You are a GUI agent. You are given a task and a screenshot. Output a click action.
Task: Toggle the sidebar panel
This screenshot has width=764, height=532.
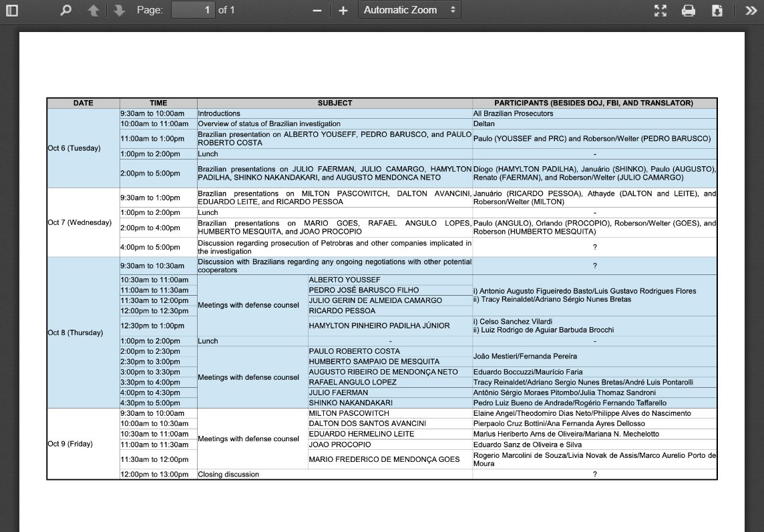(12, 10)
